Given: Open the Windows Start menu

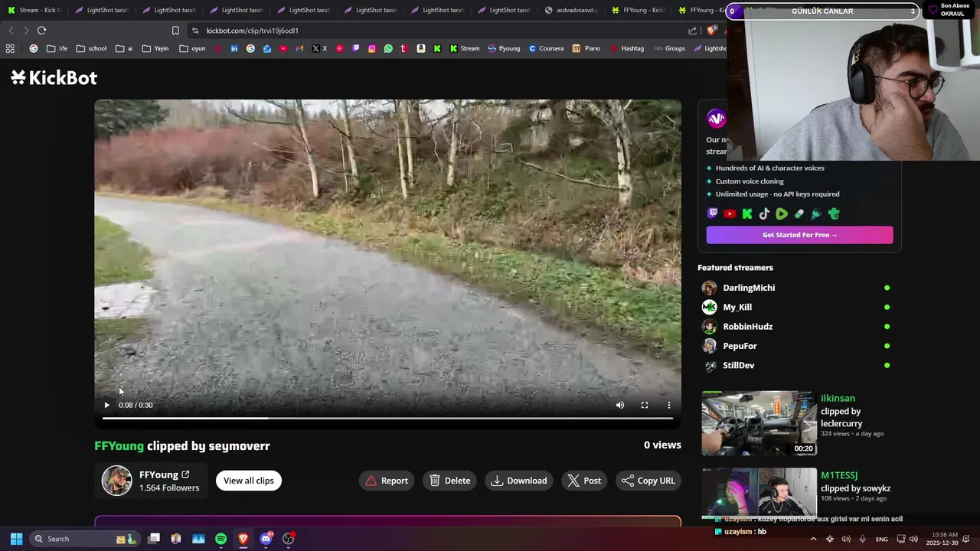Looking at the screenshot, I should (x=16, y=539).
